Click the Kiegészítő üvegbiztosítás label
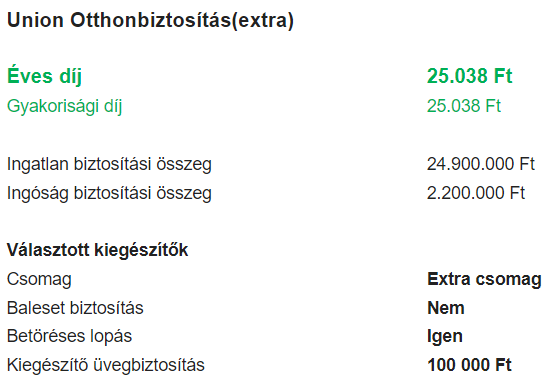This screenshot has height=387, width=546. click(x=106, y=365)
